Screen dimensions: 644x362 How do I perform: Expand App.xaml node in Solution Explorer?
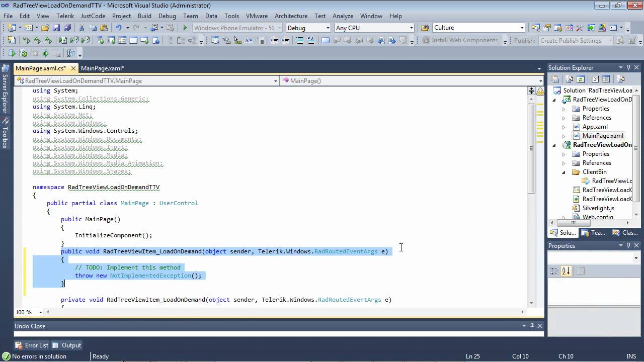pos(563,127)
